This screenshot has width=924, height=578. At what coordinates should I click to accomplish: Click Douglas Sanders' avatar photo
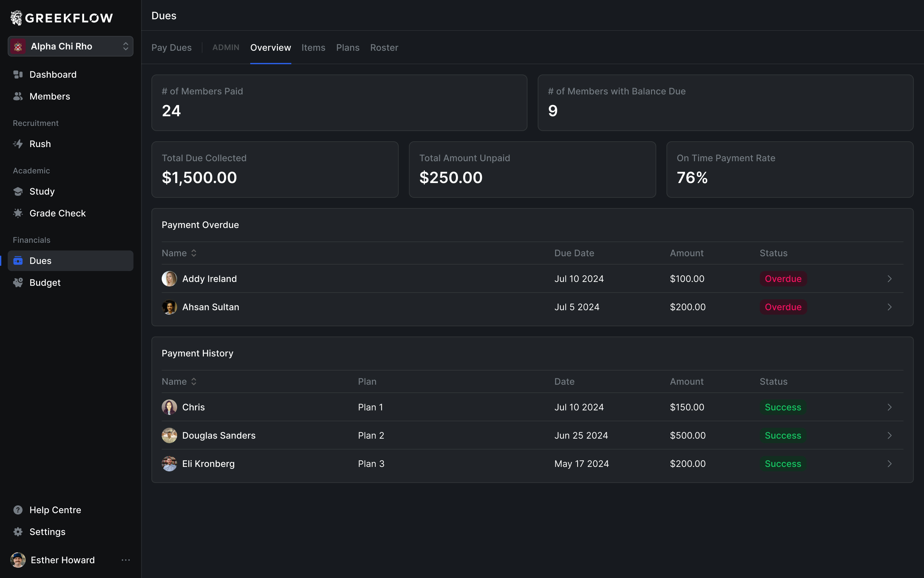(x=169, y=435)
